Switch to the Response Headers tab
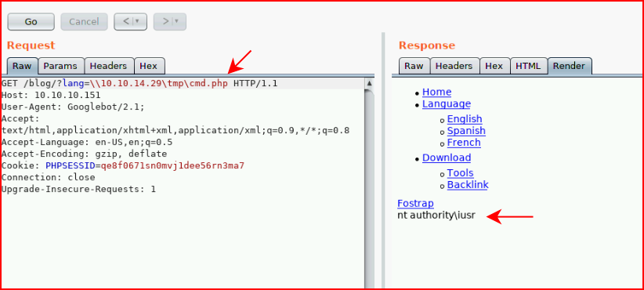Image resolution: width=644 pixels, height=290 pixels. click(454, 66)
